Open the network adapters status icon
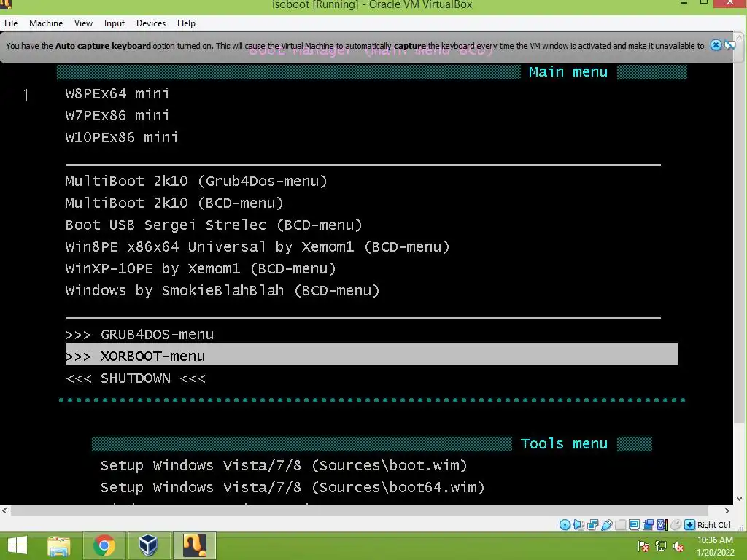Screen dimensions: 747x560 592,525
